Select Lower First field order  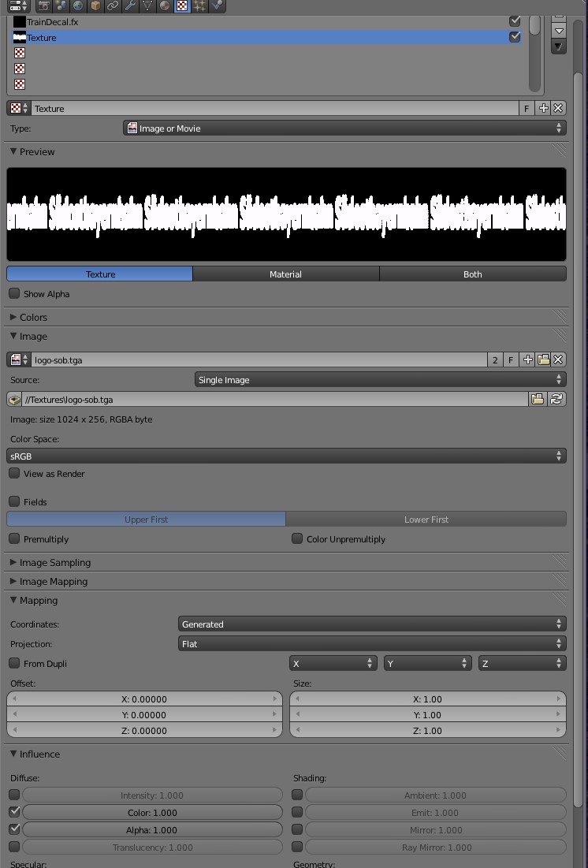pos(426,520)
